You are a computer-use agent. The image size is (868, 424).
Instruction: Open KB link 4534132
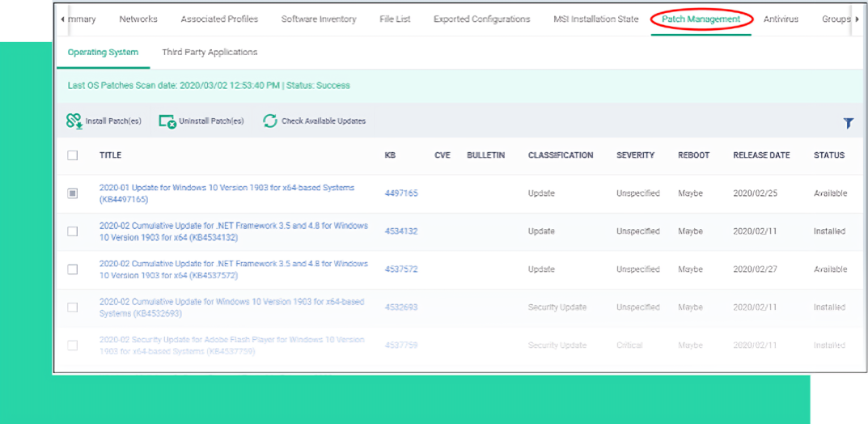pos(401,231)
